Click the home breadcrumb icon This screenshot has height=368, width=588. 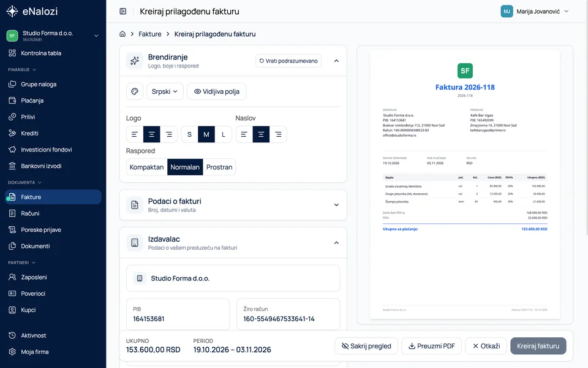(x=123, y=34)
